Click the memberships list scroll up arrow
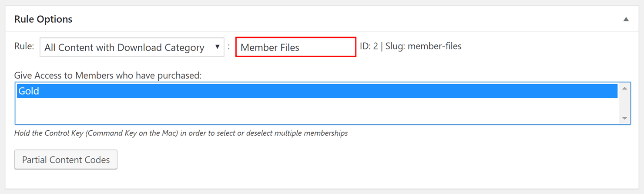Viewport: 644px width, 194px height. click(624, 88)
